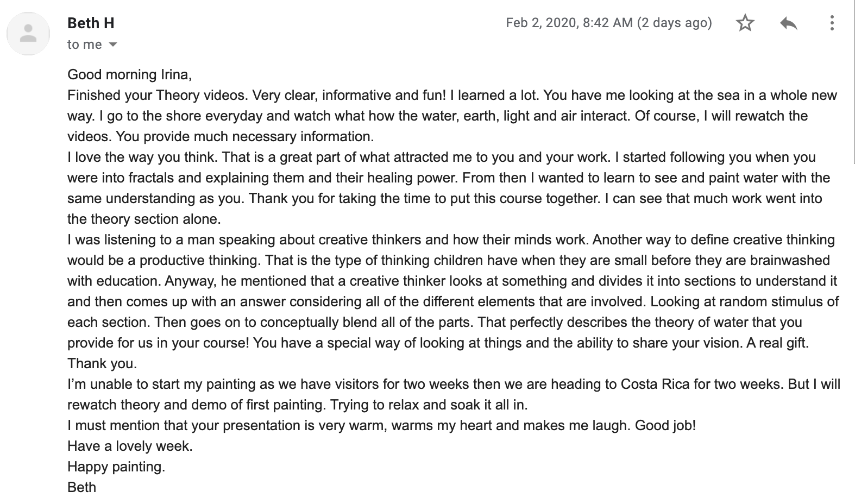Expand recipient details arrow beside 'to me'
The width and height of the screenshot is (855, 504).
pyautogui.click(x=113, y=45)
